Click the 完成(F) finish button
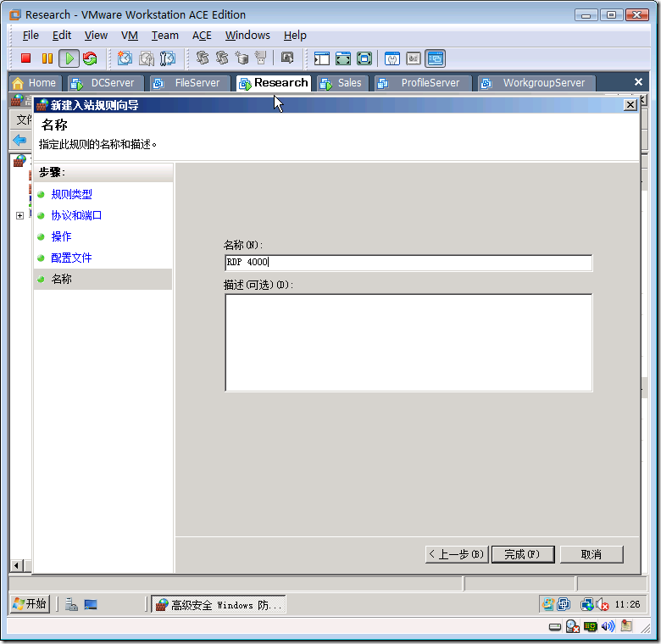This screenshot has height=644, width=661. [x=523, y=554]
